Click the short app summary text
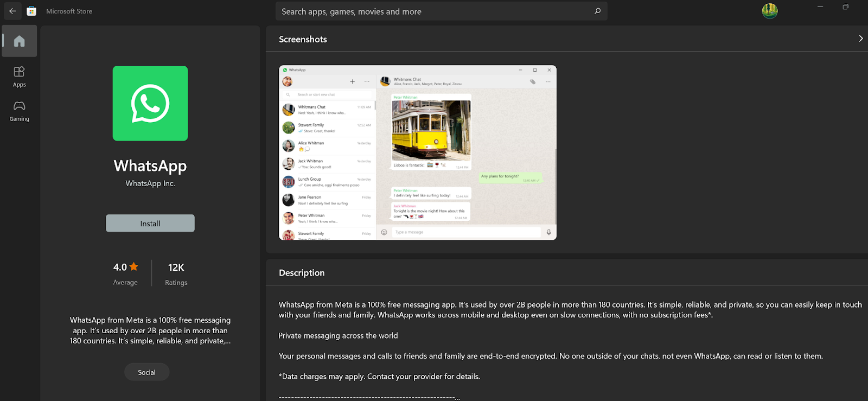The width and height of the screenshot is (868, 401). tap(150, 330)
